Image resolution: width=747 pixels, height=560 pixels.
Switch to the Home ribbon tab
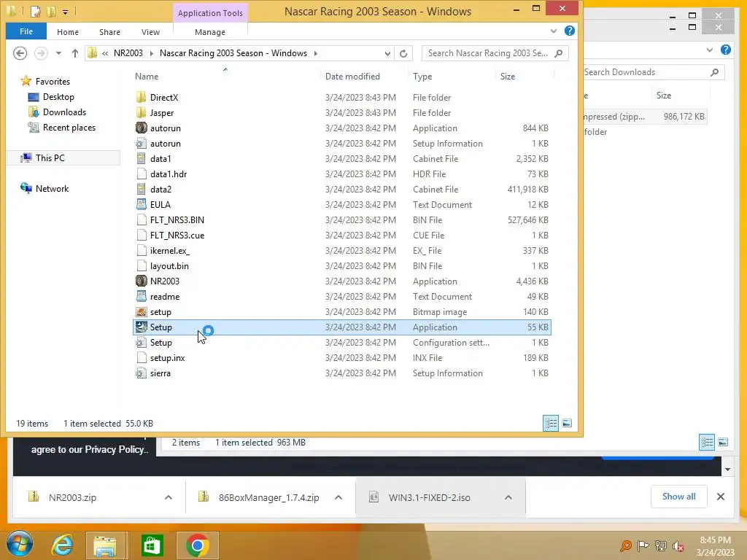pos(68,32)
